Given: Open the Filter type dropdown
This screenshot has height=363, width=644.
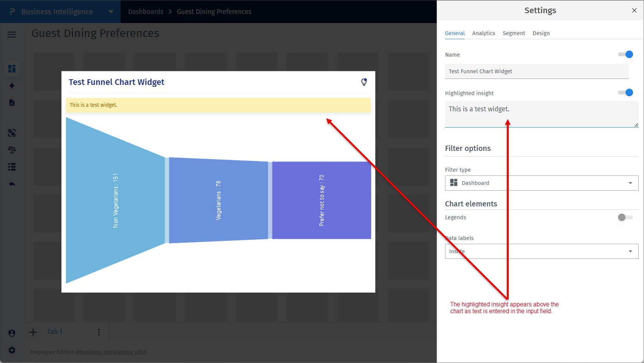Looking at the screenshot, I should click(542, 183).
